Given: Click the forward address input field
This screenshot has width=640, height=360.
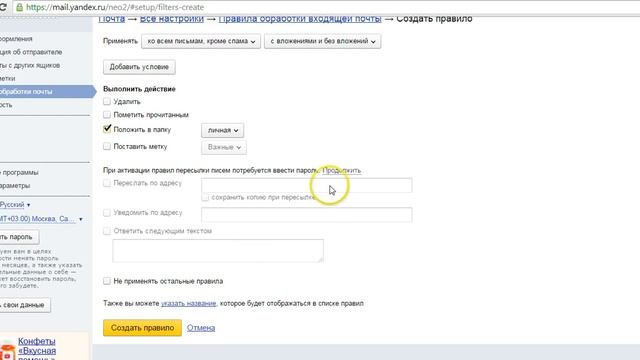Looking at the screenshot, I should 307,185.
